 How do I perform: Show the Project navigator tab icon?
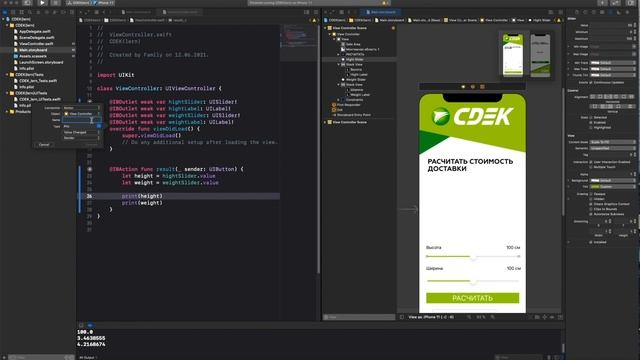tap(4, 12)
